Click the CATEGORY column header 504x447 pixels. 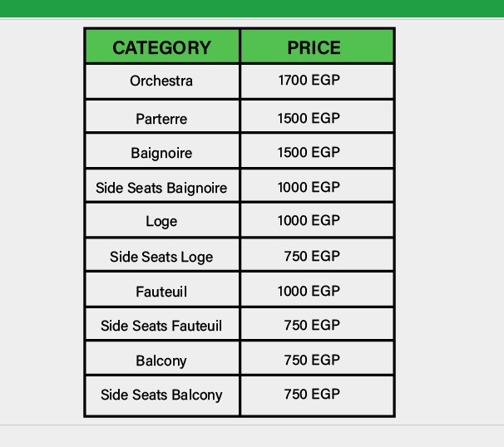(161, 47)
